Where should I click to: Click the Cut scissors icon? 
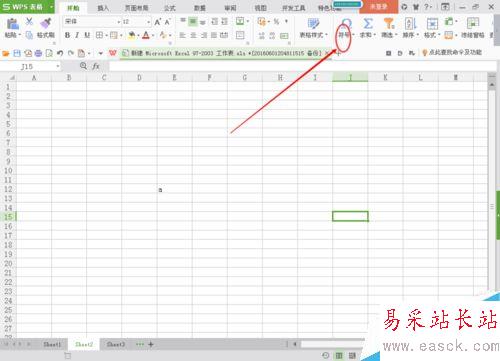click(x=29, y=22)
